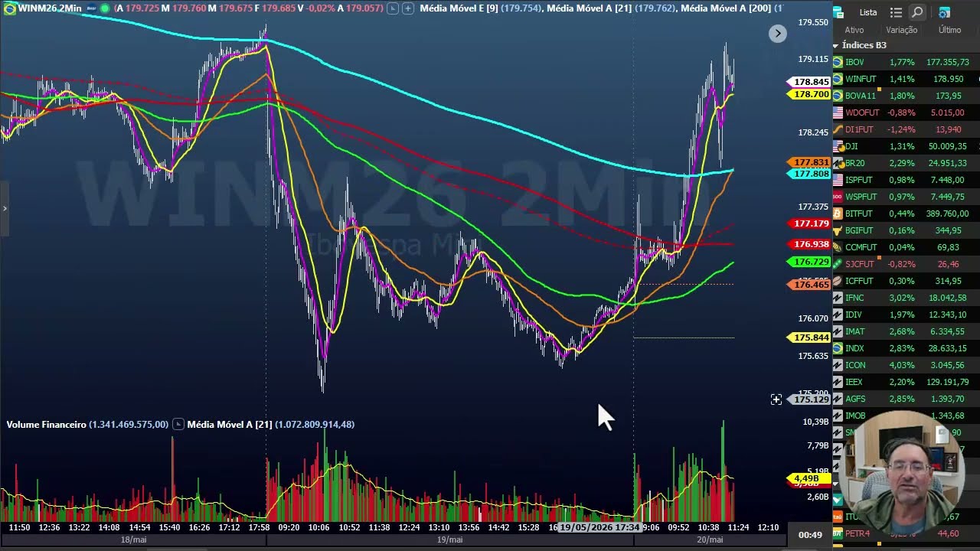Click the 19/05/2026 17:34 time axis marker

(x=599, y=527)
